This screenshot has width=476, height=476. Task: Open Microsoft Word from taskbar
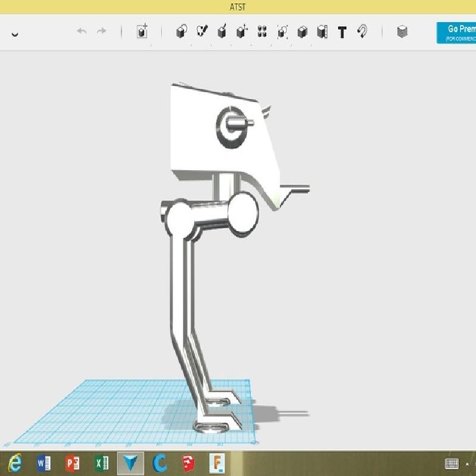point(43,464)
